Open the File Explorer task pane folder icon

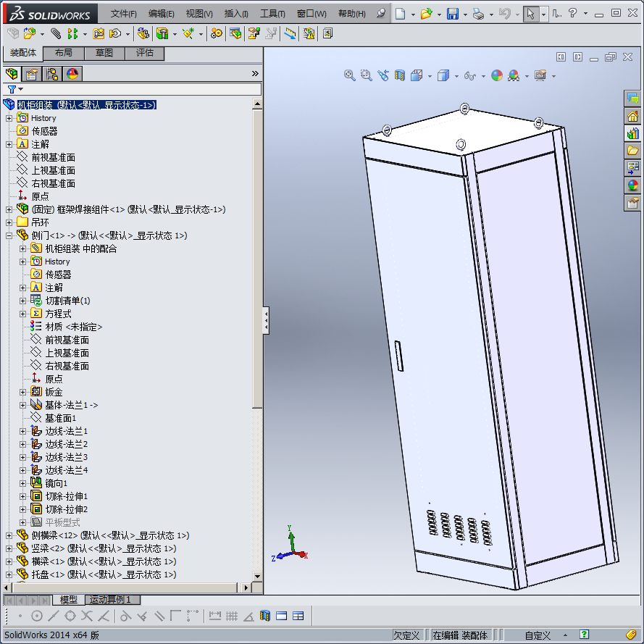633,151
